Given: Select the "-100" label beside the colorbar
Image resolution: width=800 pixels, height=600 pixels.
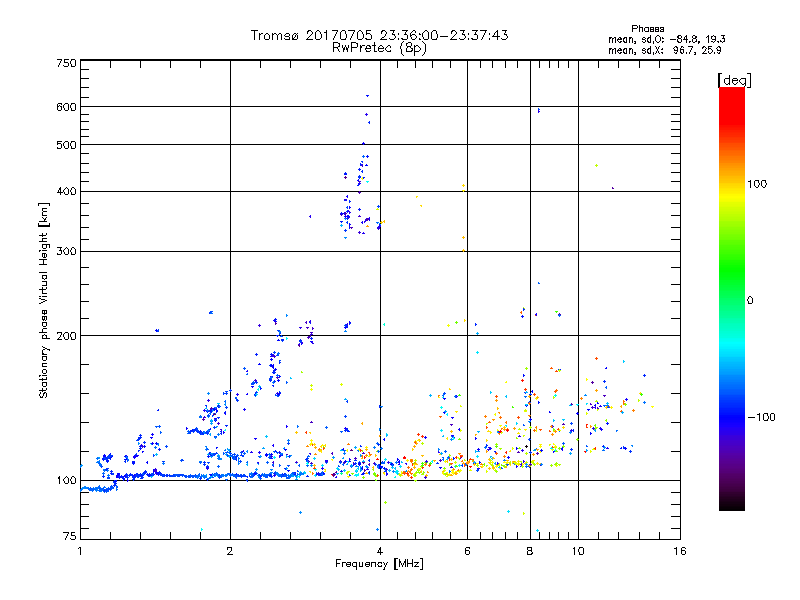Looking at the screenshot, I should 762,417.
